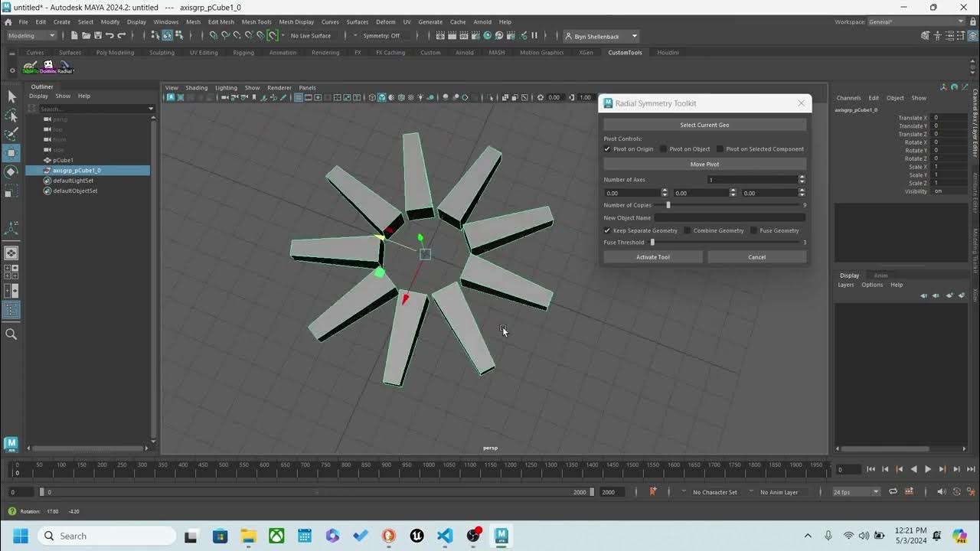Image resolution: width=980 pixels, height=551 pixels.
Task: Click the Maya home icon at bottom-left
Action: click(x=11, y=443)
